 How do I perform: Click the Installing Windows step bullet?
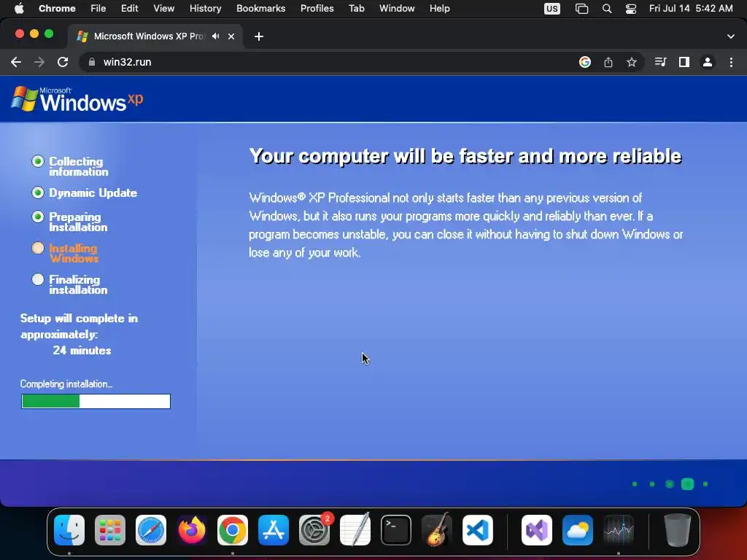38,248
